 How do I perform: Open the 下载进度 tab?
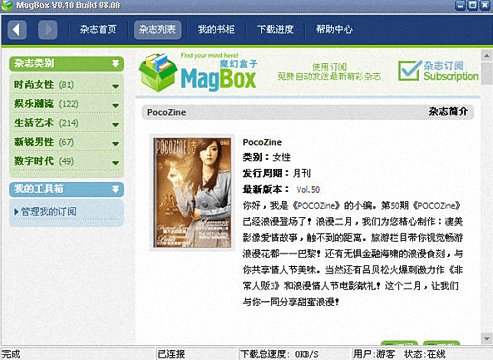[275, 30]
